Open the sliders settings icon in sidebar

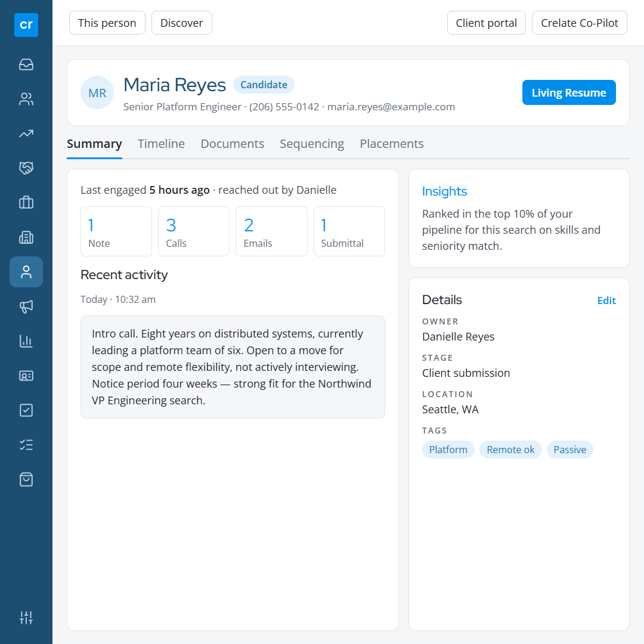pos(26,617)
